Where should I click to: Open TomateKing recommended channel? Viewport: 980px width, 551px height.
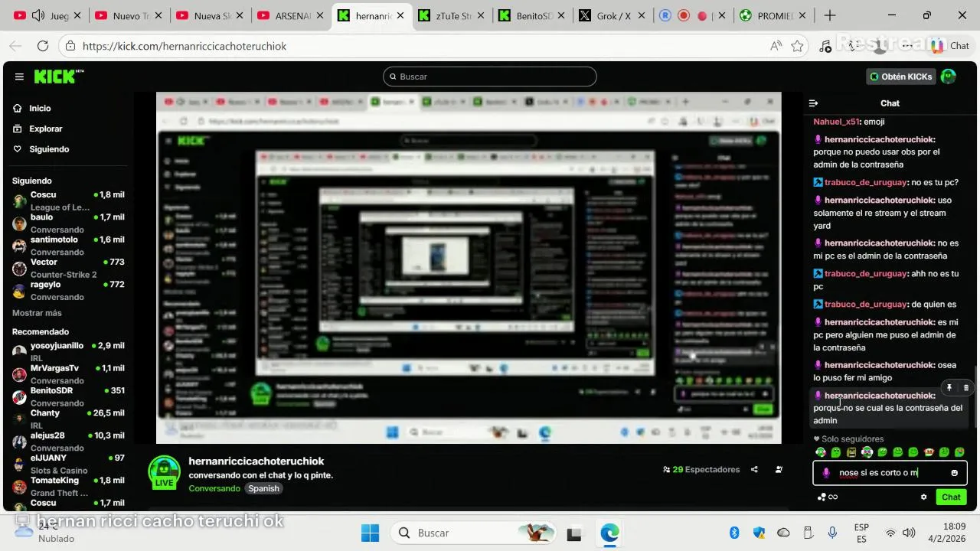coord(68,486)
